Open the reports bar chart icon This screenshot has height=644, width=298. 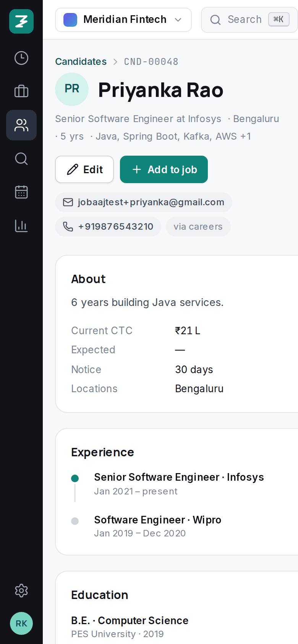tap(21, 226)
